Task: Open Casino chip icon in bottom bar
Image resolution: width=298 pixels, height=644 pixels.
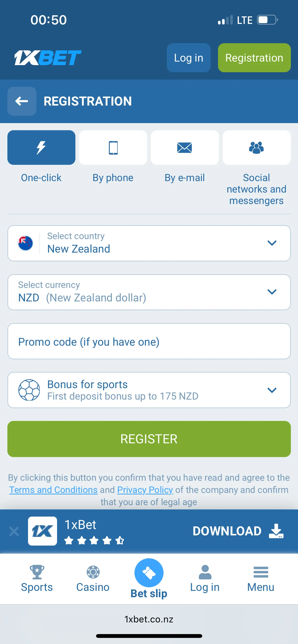Action: coord(93,572)
